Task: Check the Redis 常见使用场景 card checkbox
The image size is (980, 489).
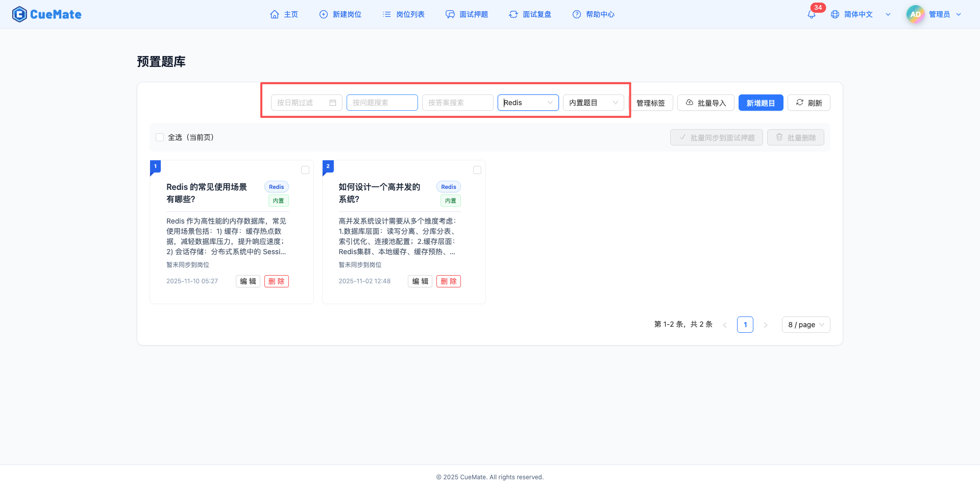Action: tap(305, 170)
